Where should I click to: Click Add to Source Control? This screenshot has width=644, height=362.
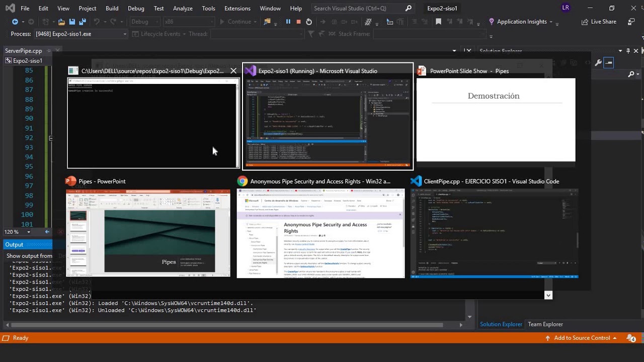[x=581, y=338]
